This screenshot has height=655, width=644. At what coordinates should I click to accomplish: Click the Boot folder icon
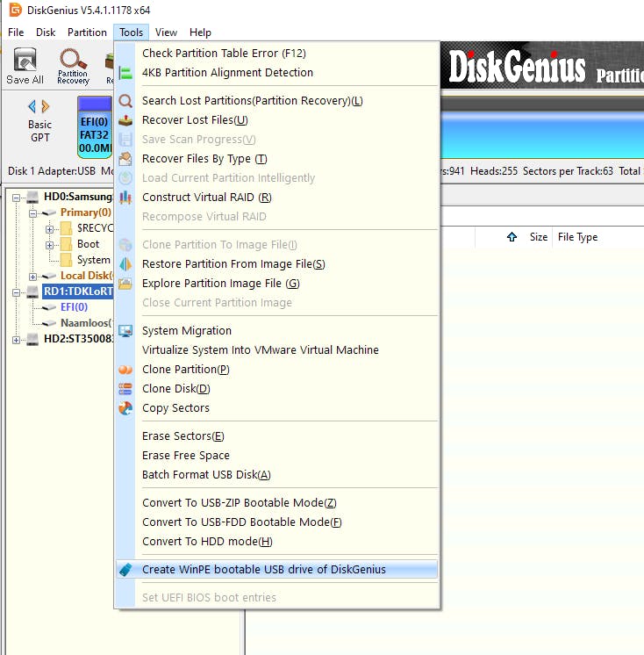[67, 244]
